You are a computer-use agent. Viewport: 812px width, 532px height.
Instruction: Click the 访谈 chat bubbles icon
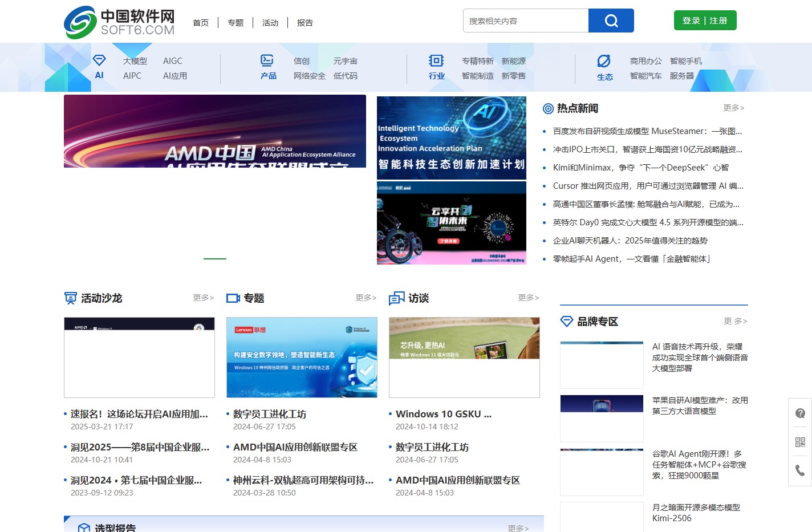click(397, 298)
